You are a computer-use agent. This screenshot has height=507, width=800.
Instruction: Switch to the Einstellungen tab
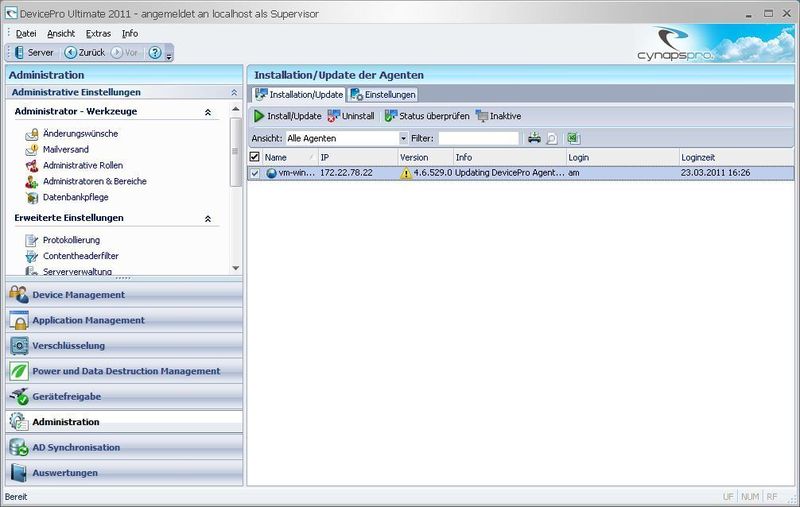click(383, 94)
